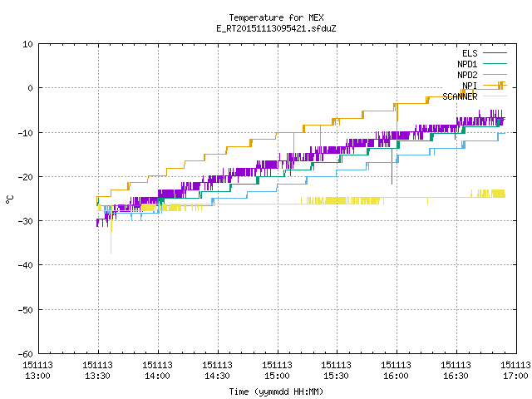This screenshot has height=399, width=532.
Task: Click the yellow SCANNER legend line sample
Action: coord(495,96)
